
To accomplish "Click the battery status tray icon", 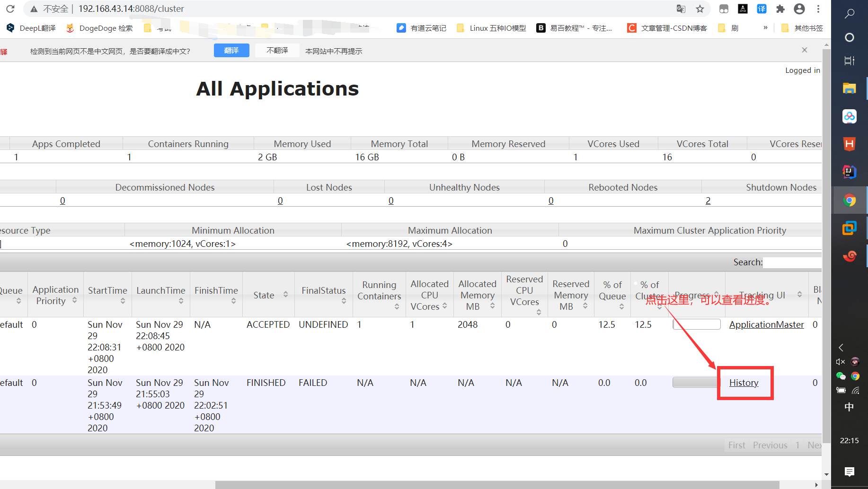I will tap(841, 391).
